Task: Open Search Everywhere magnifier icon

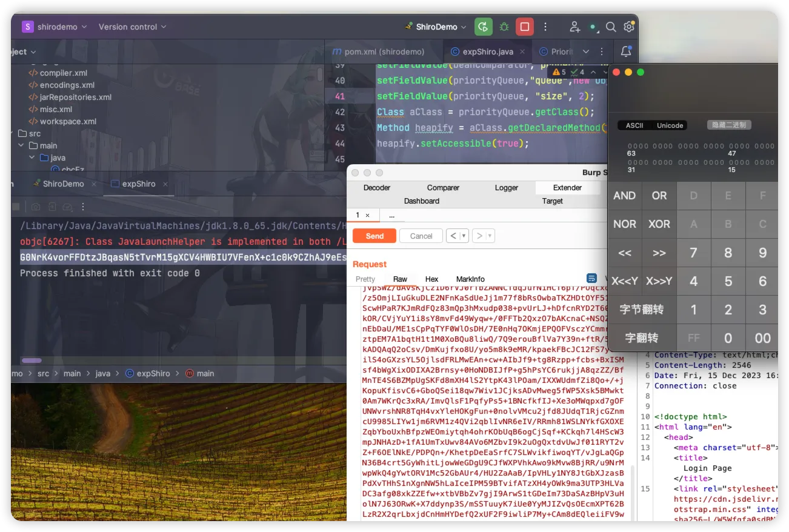Action: pyautogui.click(x=611, y=27)
